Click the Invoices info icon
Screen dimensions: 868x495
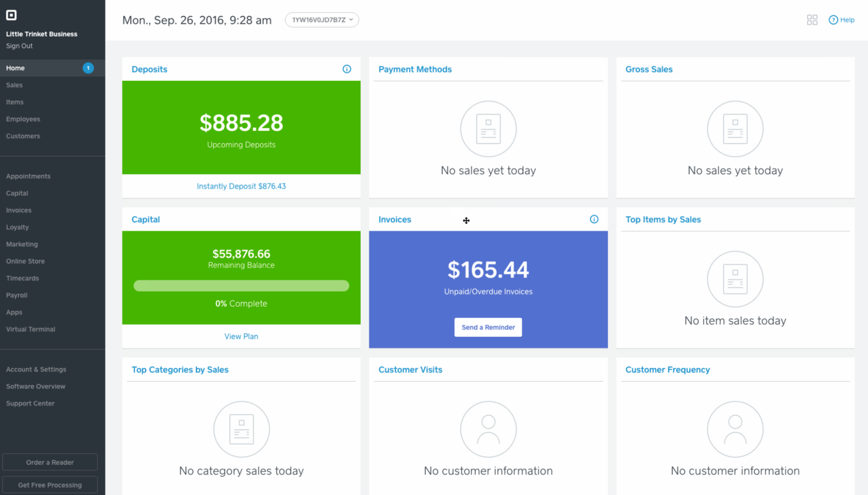coord(594,219)
